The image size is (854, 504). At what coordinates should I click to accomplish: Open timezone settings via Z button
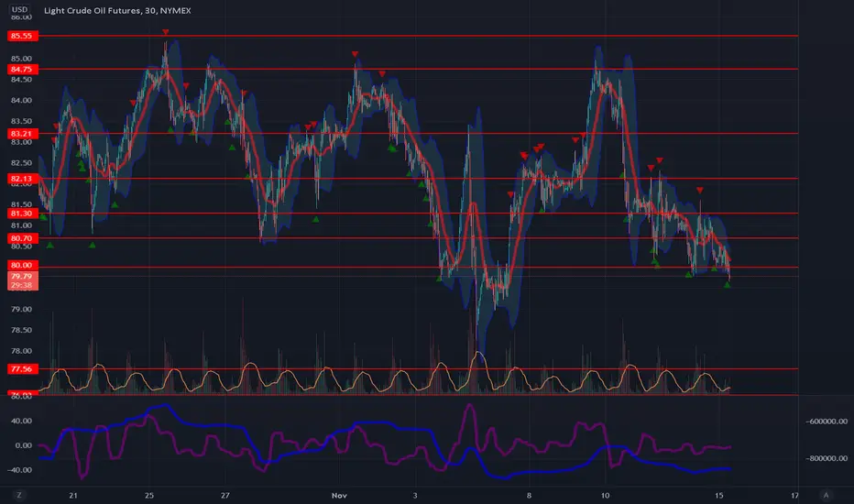click(19, 495)
